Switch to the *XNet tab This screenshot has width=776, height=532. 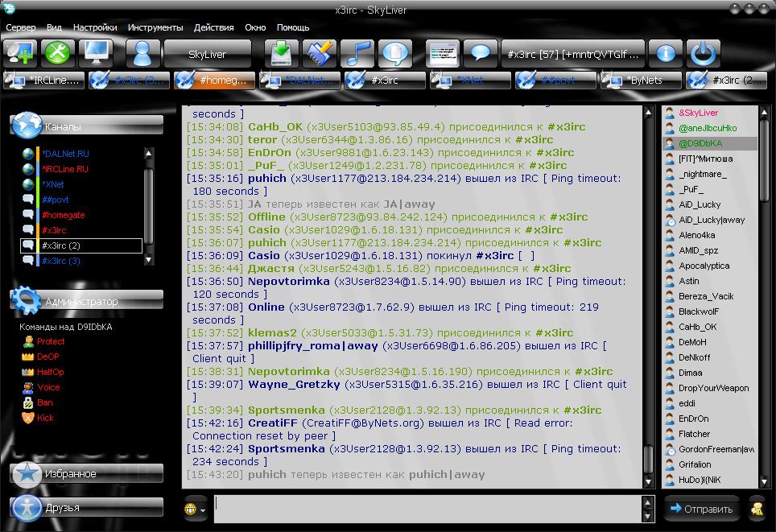470,80
